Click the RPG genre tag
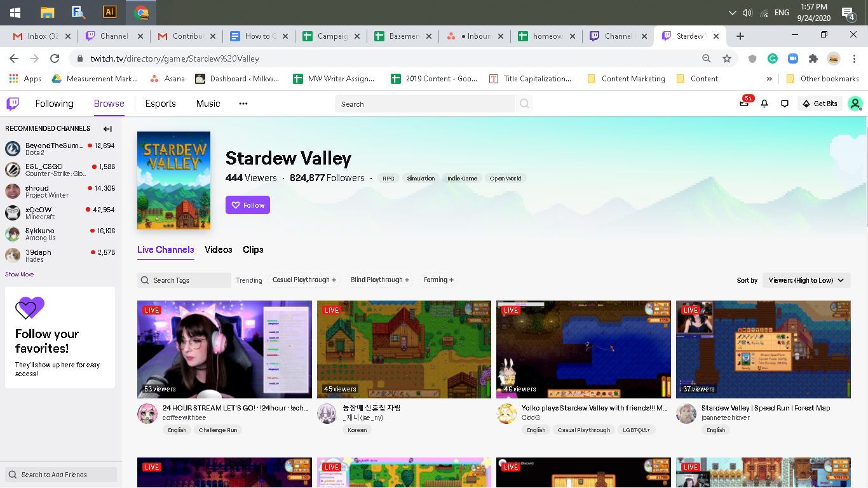Image resolution: width=868 pixels, height=488 pixels. tap(388, 179)
